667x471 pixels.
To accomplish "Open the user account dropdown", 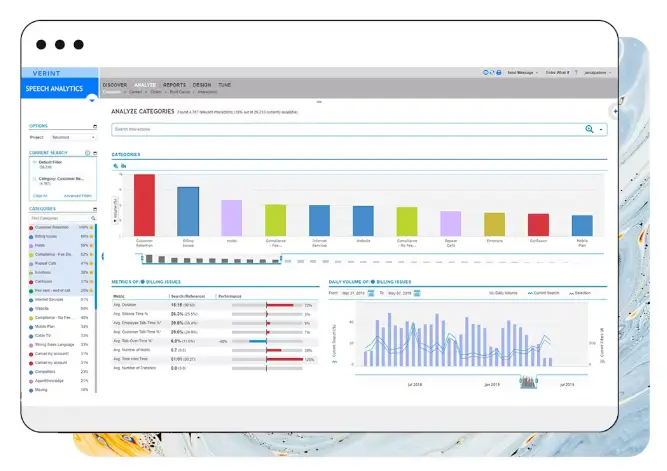I will point(597,73).
